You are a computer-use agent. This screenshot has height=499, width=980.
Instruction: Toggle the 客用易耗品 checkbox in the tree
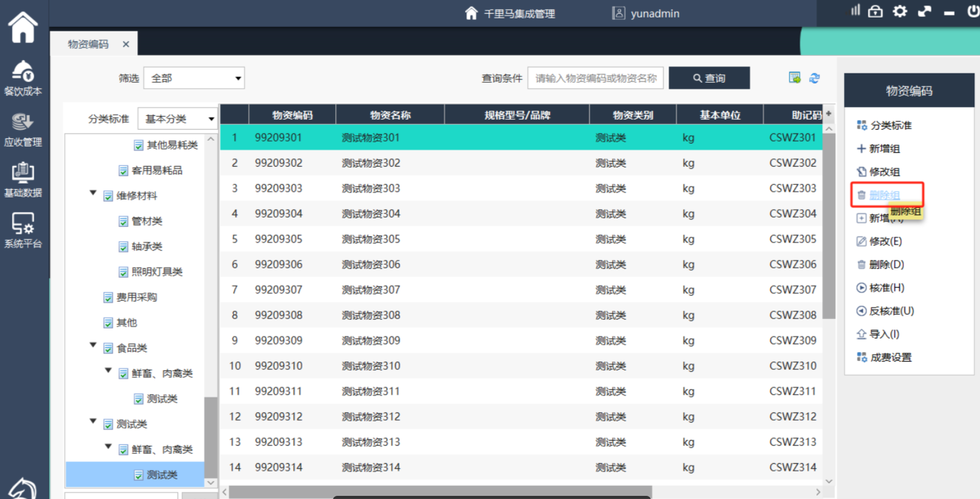[123, 171]
